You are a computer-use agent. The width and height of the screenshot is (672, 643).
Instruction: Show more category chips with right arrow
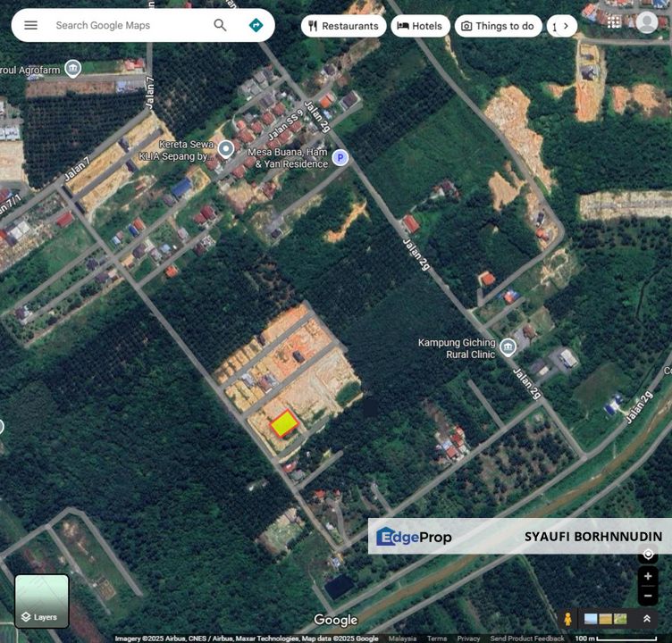click(565, 26)
